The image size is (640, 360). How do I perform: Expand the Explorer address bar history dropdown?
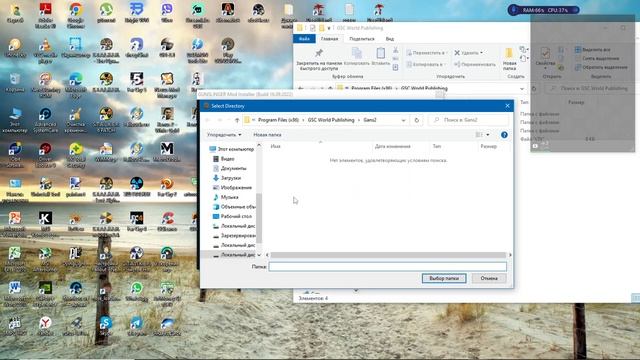[522, 88]
